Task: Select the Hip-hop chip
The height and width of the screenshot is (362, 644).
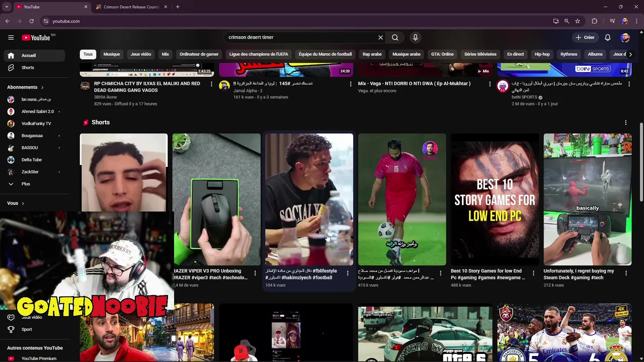Action: tap(542, 54)
